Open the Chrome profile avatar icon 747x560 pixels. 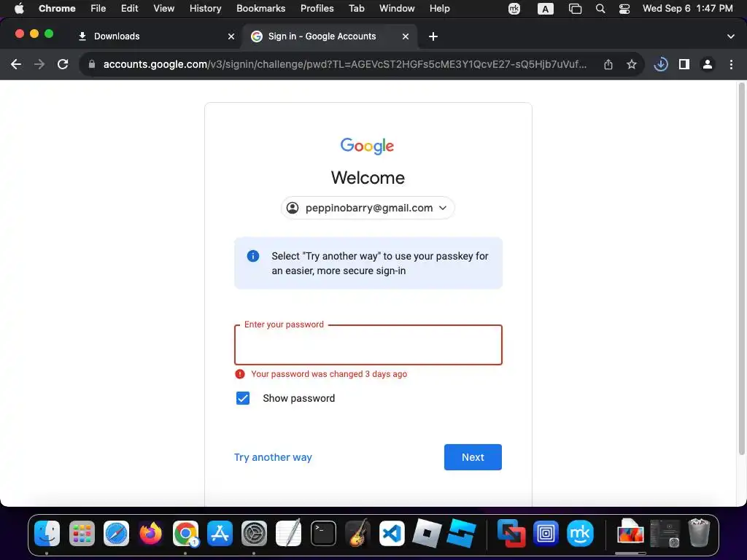click(x=708, y=64)
